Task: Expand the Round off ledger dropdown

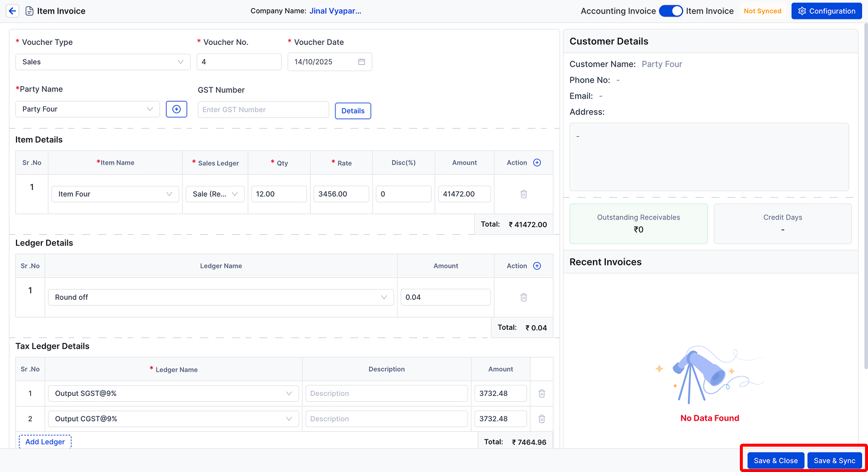Action: pos(221,297)
